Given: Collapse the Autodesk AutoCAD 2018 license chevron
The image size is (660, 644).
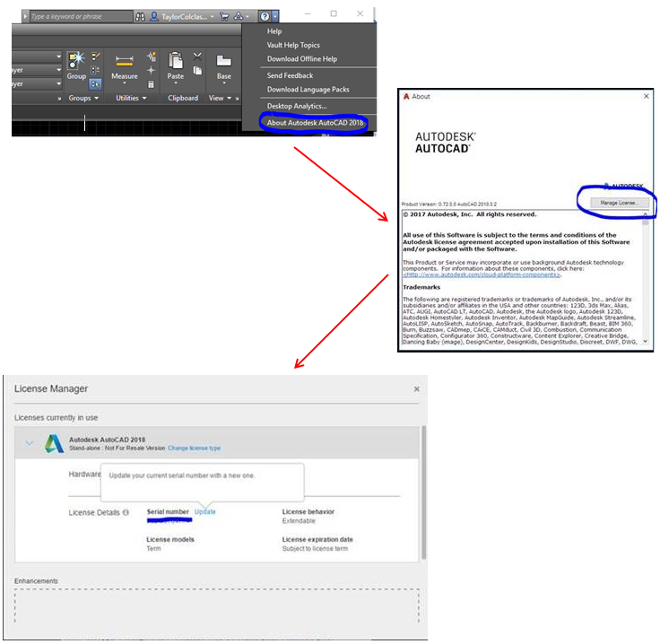Looking at the screenshot, I should (29, 443).
